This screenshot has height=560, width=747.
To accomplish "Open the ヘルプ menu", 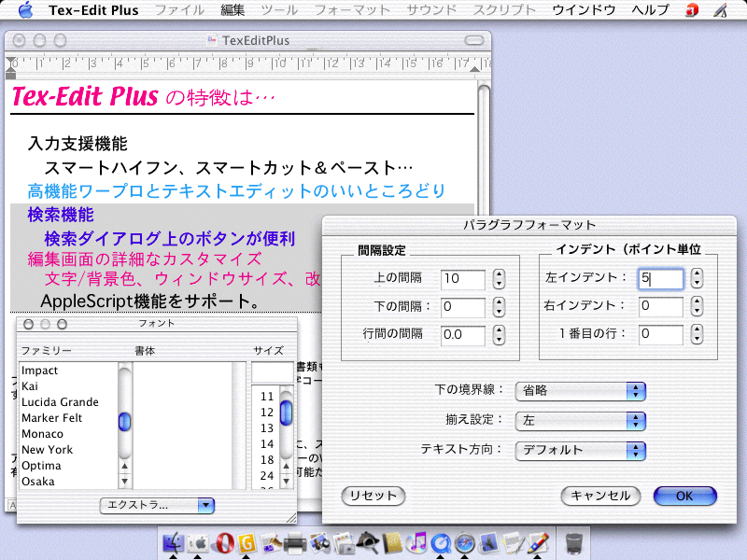I will tap(650, 10).
